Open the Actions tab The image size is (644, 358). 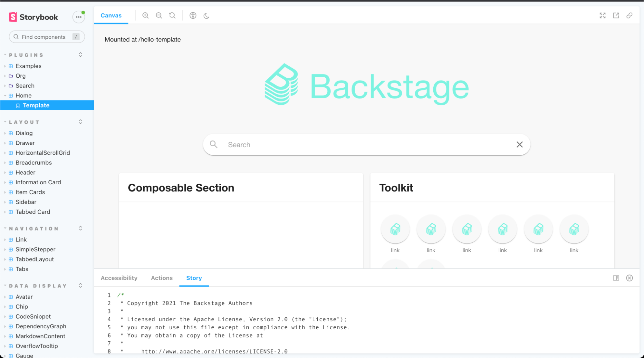(162, 278)
